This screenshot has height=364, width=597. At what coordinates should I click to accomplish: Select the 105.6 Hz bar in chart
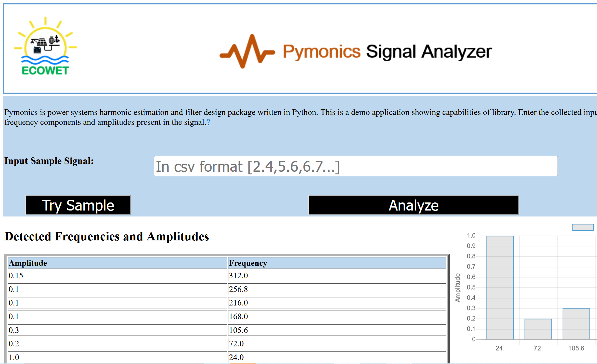(x=576, y=324)
